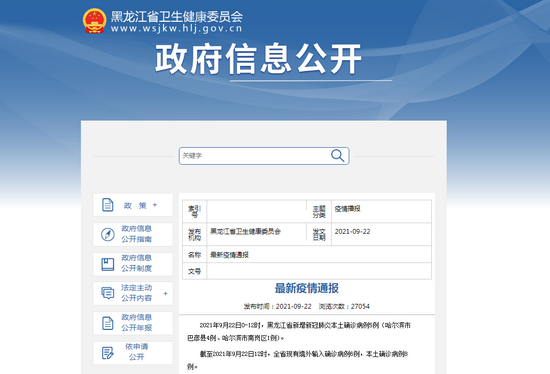
Task: Open the 政策 menu item
Action: pos(133,205)
